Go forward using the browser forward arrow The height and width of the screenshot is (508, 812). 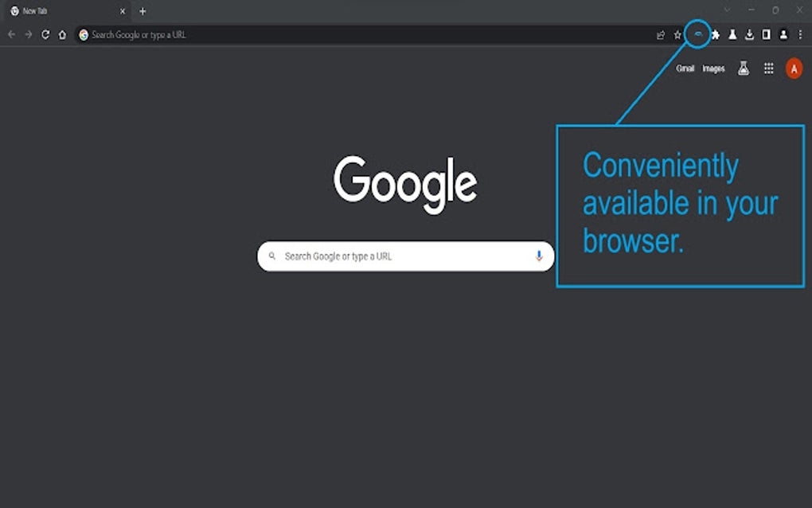tap(29, 35)
